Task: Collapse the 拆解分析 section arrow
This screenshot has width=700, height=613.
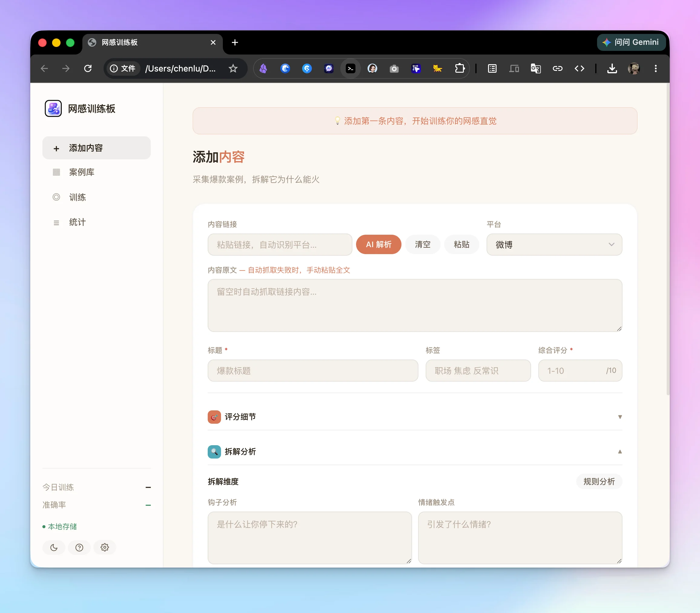Action: 620,452
